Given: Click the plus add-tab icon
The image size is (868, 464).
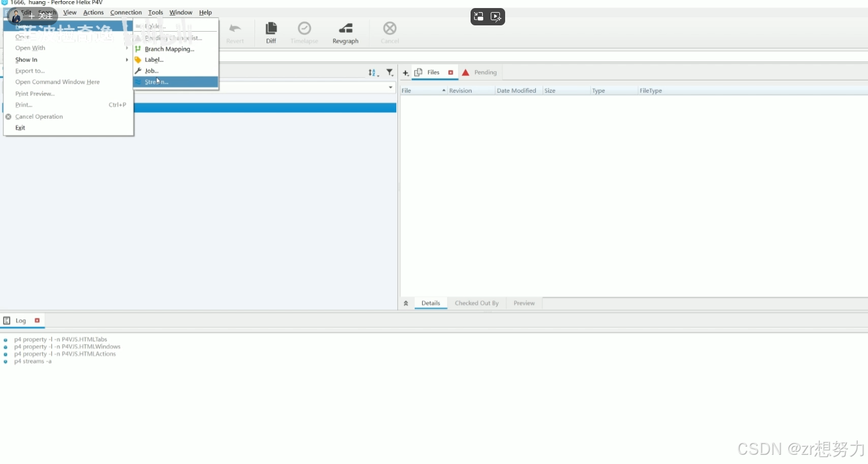Looking at the screenshot, I should (405, 73).
